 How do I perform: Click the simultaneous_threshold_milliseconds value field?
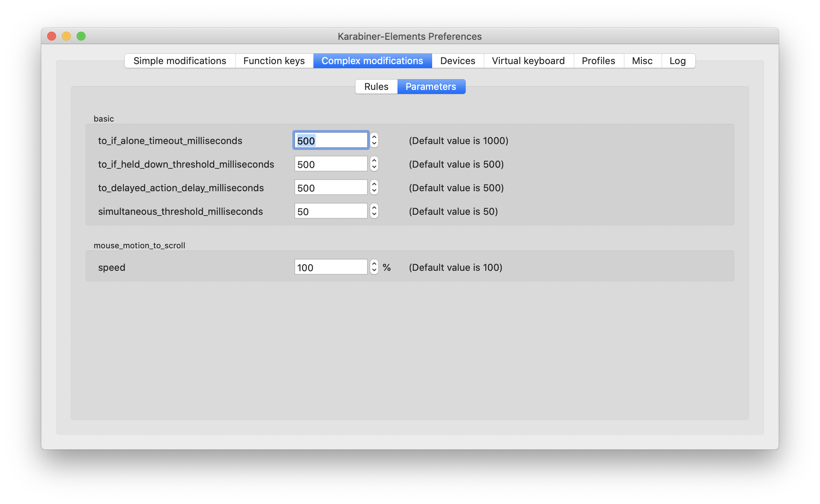[x=331, y=211]
